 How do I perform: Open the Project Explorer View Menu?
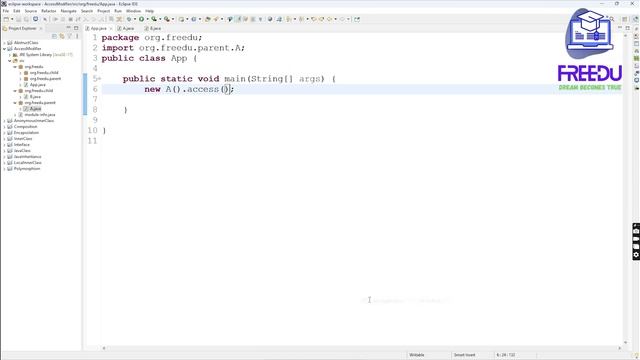coord(77,36)
